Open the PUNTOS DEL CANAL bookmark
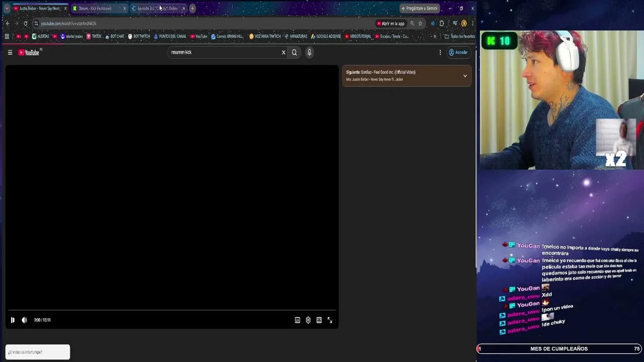This screenshot has height=362, width=644. 170,36
